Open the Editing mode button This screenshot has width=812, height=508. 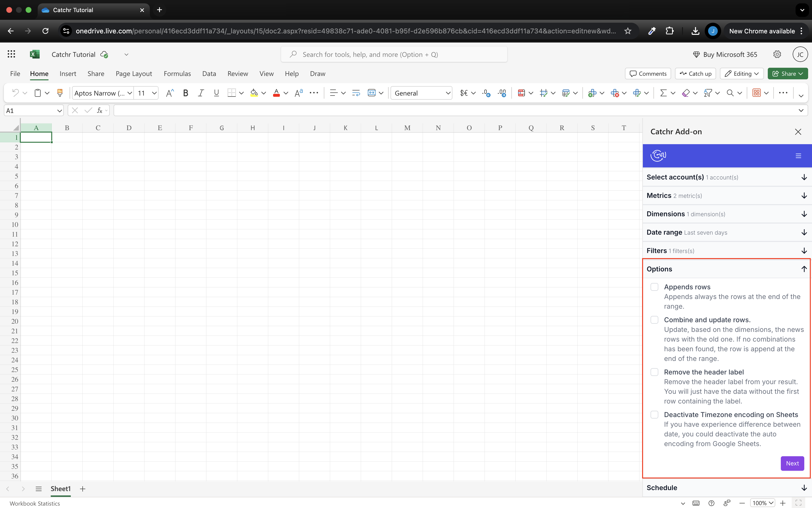(x=741, y=74)
